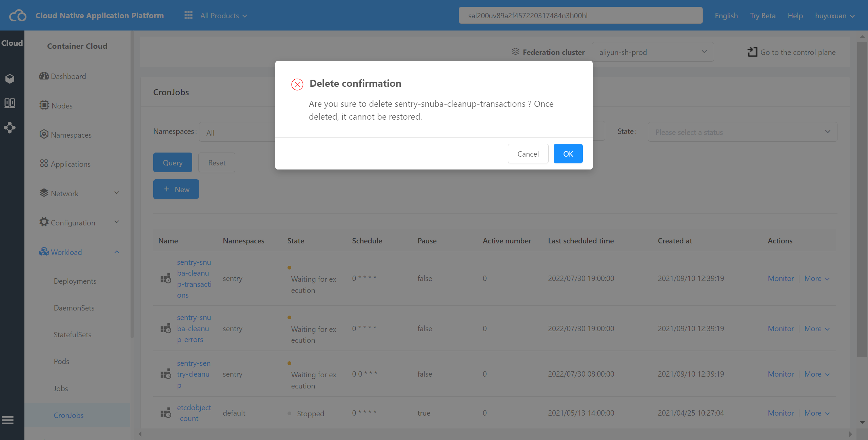Viewport: 868px width, 440px height.
Task: Open the aliyun-sh-prod cluster dropdown
Action: (x=653, y=52)
